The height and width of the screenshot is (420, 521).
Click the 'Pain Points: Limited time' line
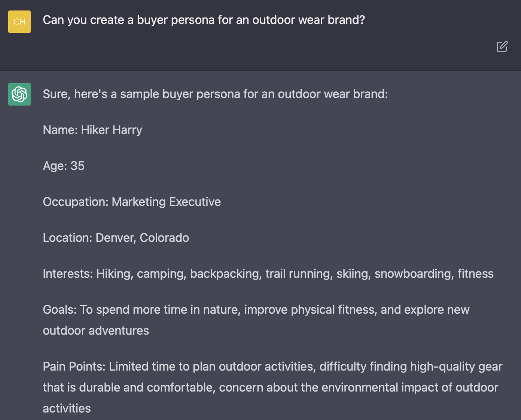pos(272,366)
